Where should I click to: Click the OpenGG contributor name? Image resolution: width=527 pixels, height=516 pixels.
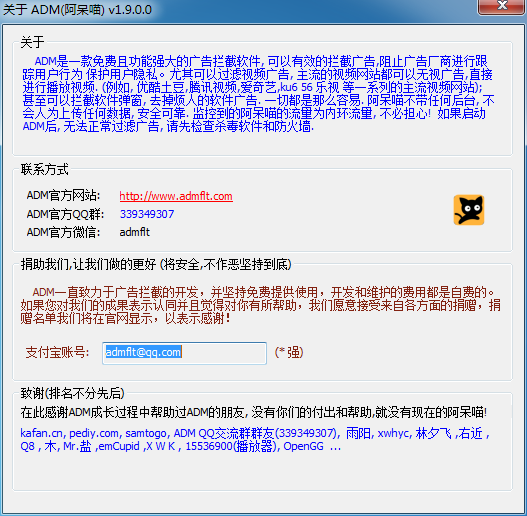[303, 446]
